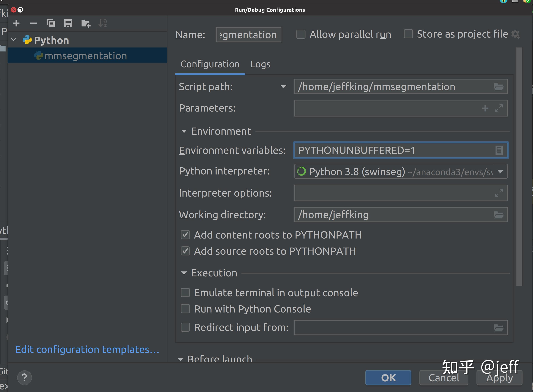Enable Run with Python Console
The height and width of the screenshot is (392, 533).
(185, 309)
